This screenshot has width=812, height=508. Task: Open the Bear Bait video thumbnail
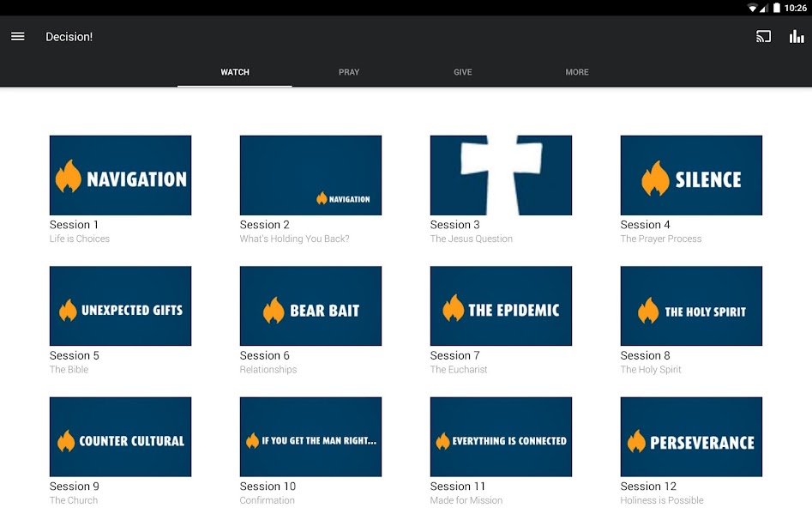tap(310, 306)
